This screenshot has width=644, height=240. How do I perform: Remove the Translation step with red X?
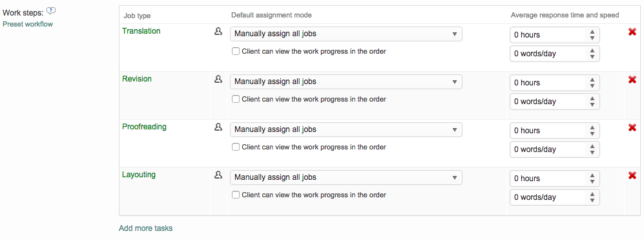point(632,32)
